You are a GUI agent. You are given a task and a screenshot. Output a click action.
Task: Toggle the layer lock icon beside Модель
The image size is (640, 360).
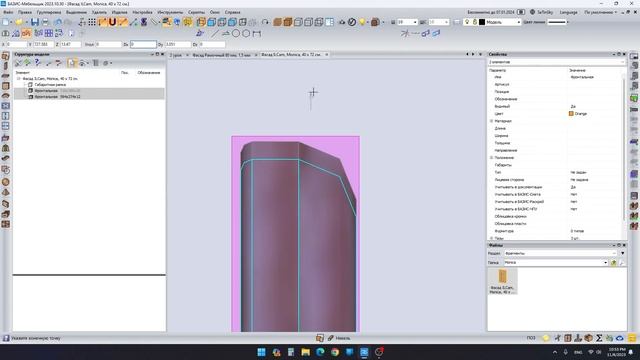click(475, 22)
